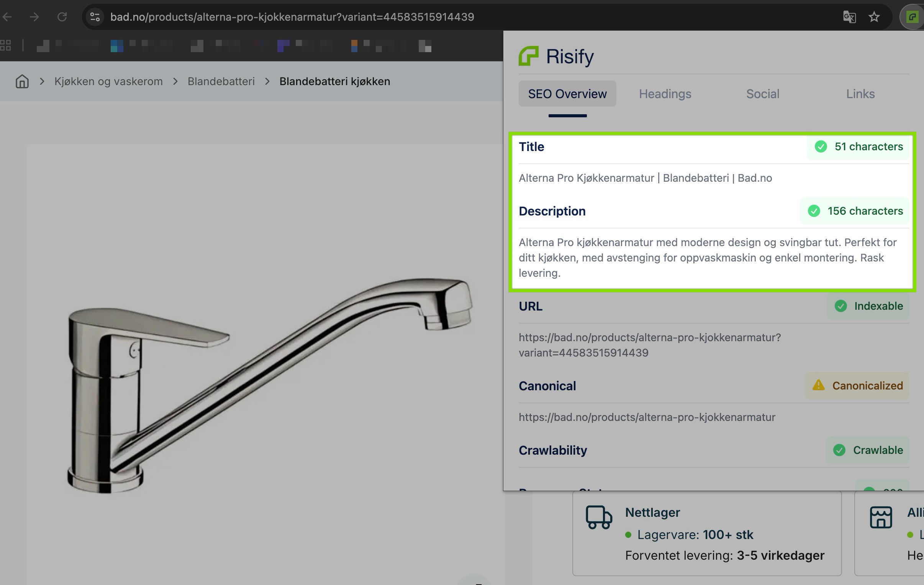This screenshot has height=585, width=924.
Task: Open the blue-icon bookmark in bookmarks bar
Action: 142,46
